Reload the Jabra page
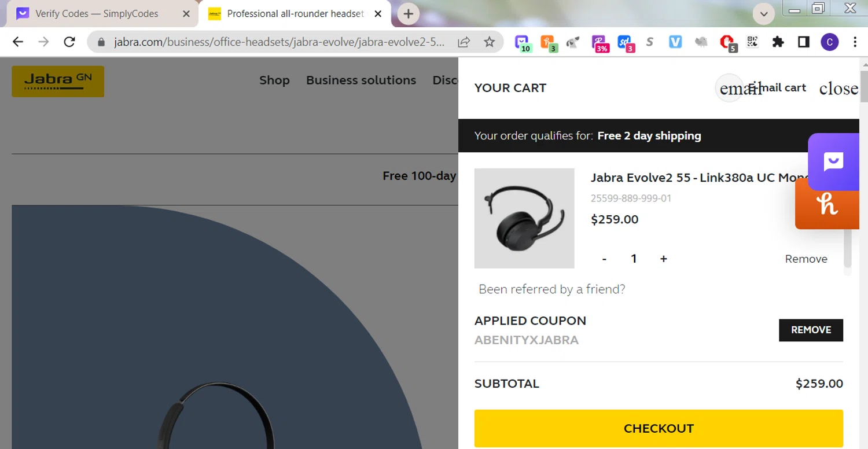868x449 pixels. pos(69,42)
